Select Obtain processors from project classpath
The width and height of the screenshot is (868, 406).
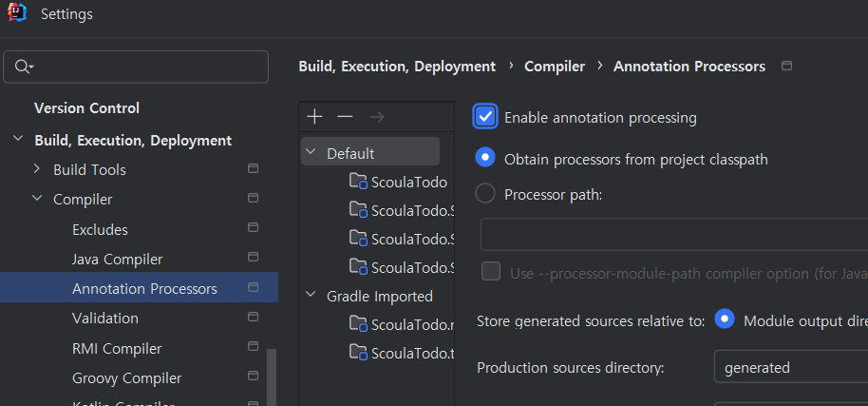tap(485, 159)
